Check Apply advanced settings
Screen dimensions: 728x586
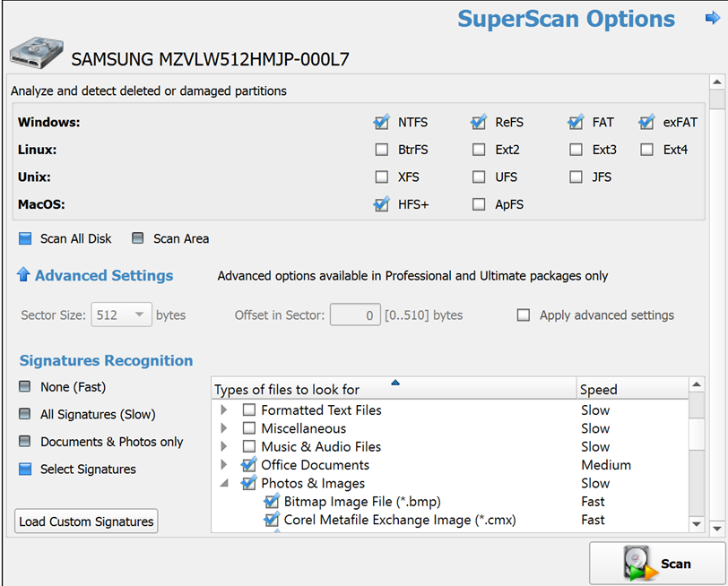(524, 315)
